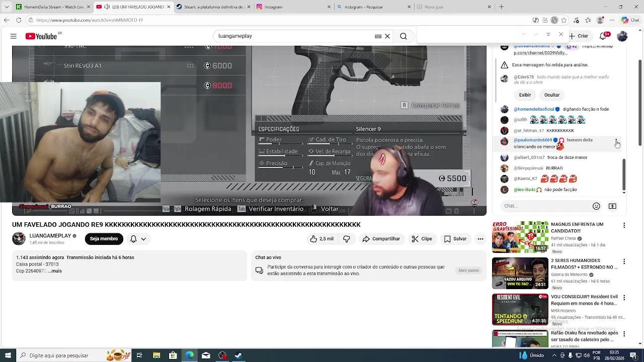
Task: Click Seja membro button
Action: coord(104,239)
